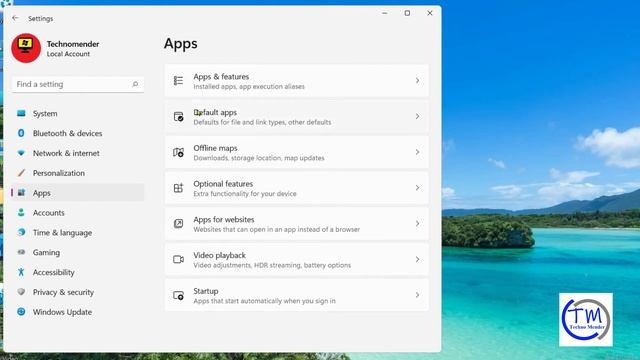Open Bluetooth & devices category
Image resolution: width=640 pixels, height=360 pixels.
click(x=78, y=133)
